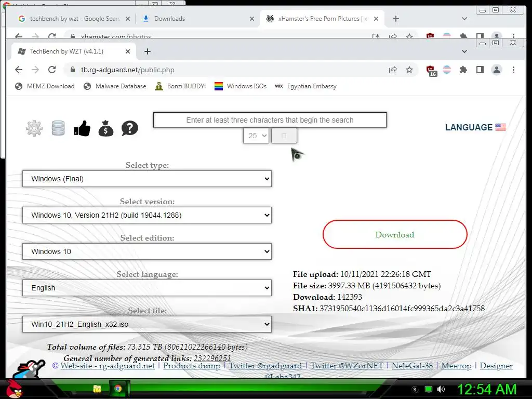532x399 pixels.
Task: Open Ментор link
Action: (x=456, y=366)
